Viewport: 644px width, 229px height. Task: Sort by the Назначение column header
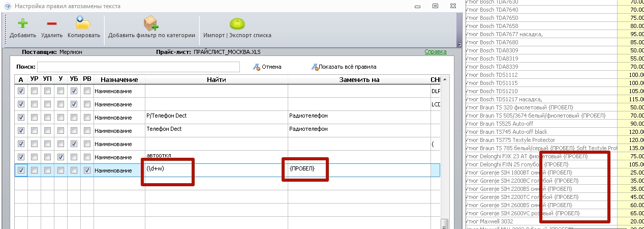pos(119,80)
